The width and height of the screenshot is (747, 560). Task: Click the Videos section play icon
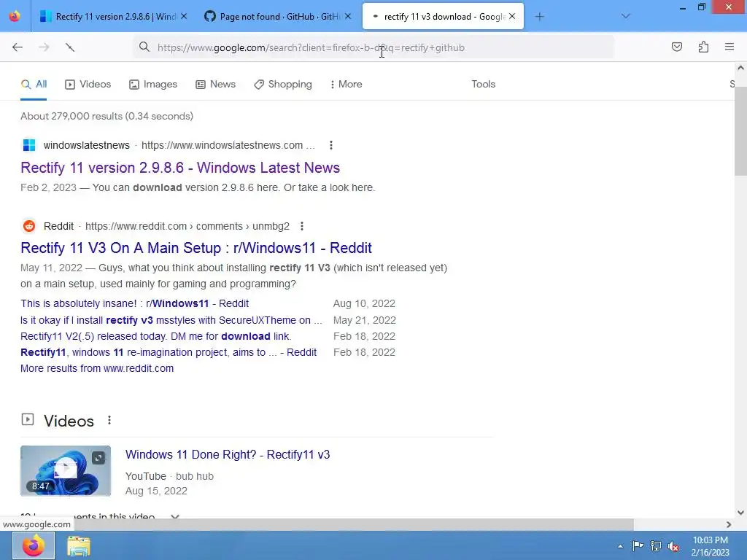point(28,419)
